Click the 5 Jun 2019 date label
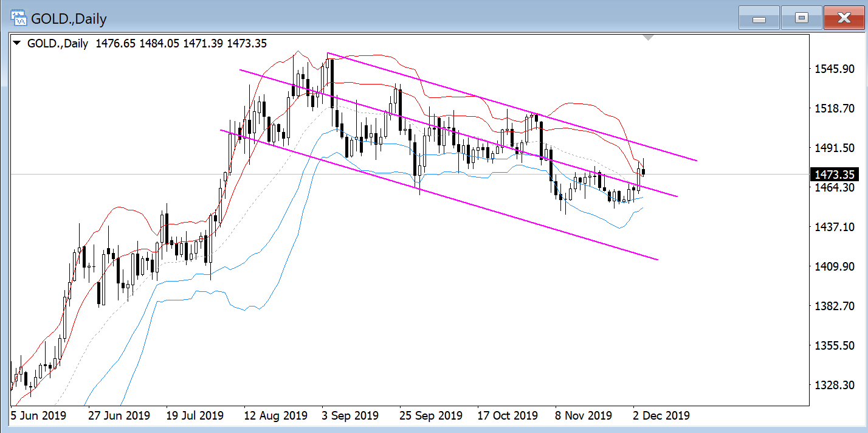The height and width of the screenshot is (433, 868). (x=38, y=416)
